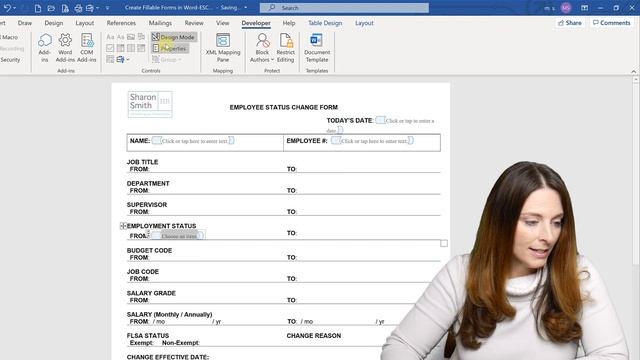
Task: Open the References tab
Action: click(121, 23)
